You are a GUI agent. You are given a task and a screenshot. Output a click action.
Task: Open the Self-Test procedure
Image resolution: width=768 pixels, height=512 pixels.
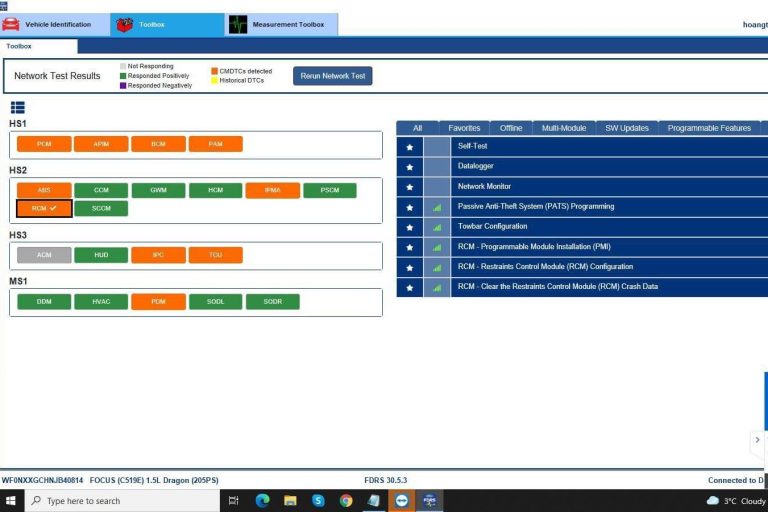(x=609, y=146)
